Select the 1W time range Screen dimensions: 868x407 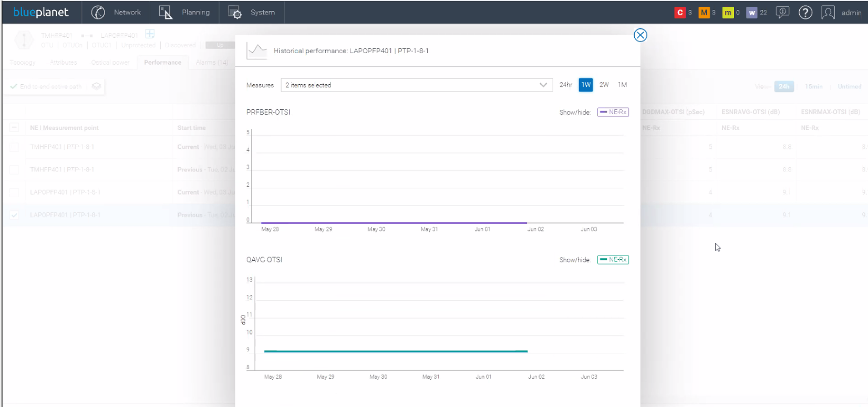(586, 85)
